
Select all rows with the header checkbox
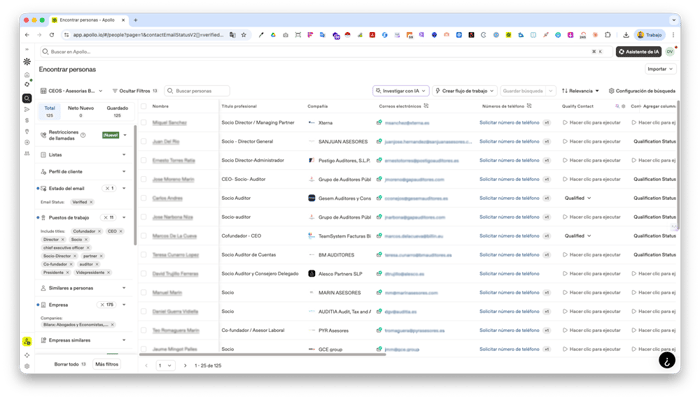(x=144, y=106)
